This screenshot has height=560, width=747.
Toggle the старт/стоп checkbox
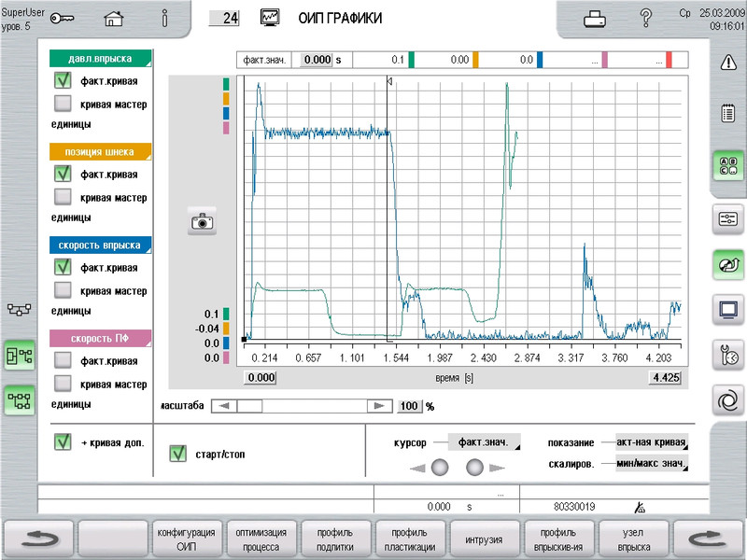coord(178,454)
